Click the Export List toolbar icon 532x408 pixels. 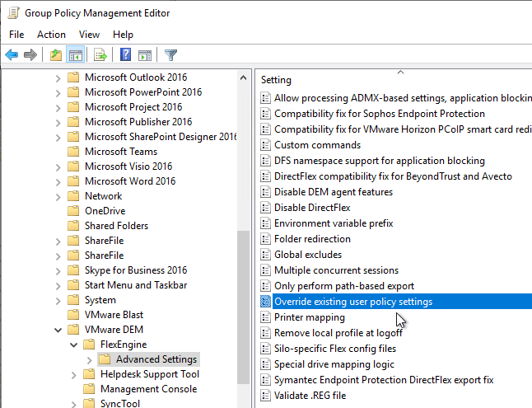point(100,54)
